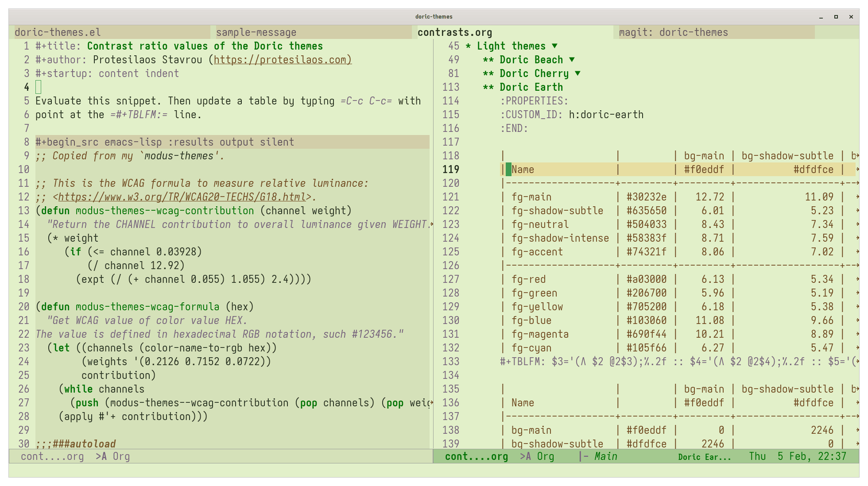Minimize the doric-themes window
The width and height of the screenshot is (868, 486).
(x=821, y=17)
